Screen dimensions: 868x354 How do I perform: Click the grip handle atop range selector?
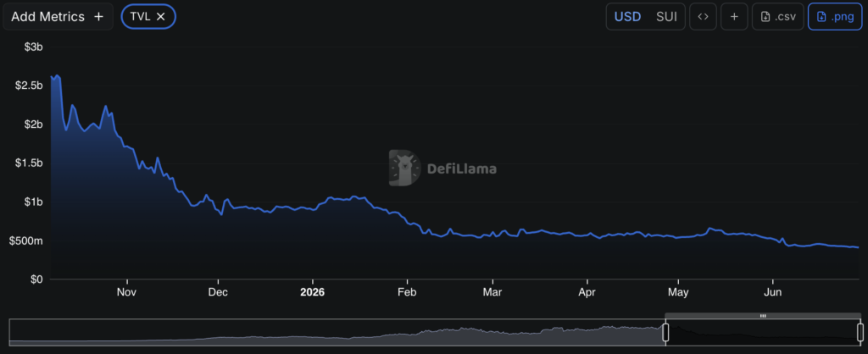tap(763, 316)
